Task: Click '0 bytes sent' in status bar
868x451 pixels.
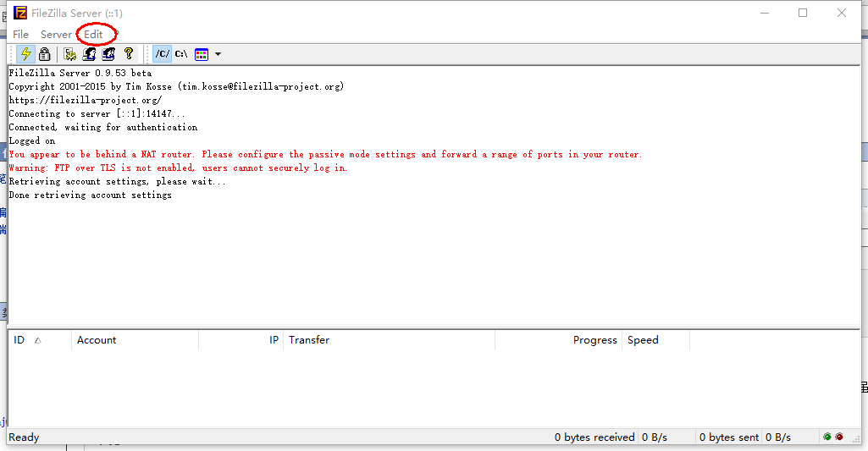Action: pyautogui.click(x=728, y=437)
